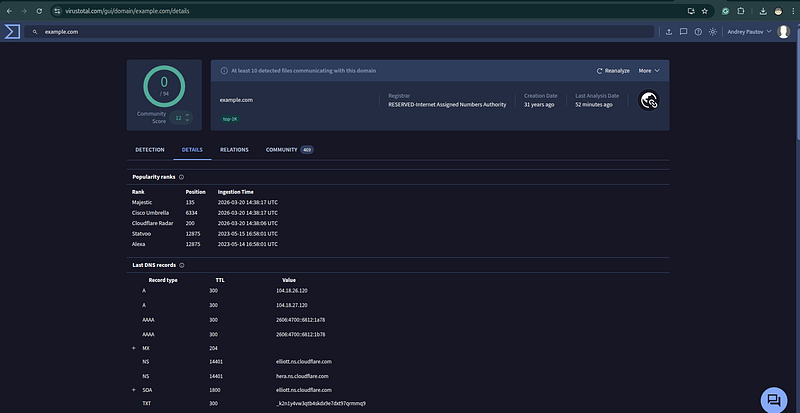Click the top-1K tag

tap(230, 119)
